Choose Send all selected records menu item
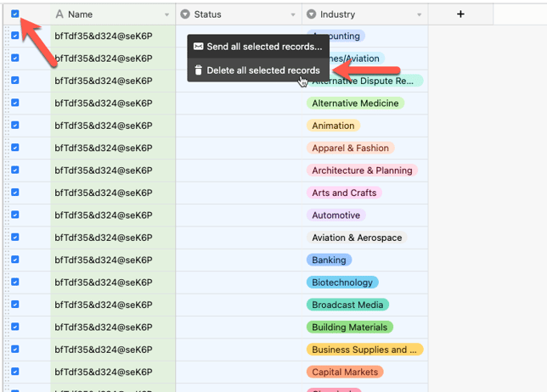The width and height of the screenshot is (547, 392). pyautogui.click(x=258, y=47)
